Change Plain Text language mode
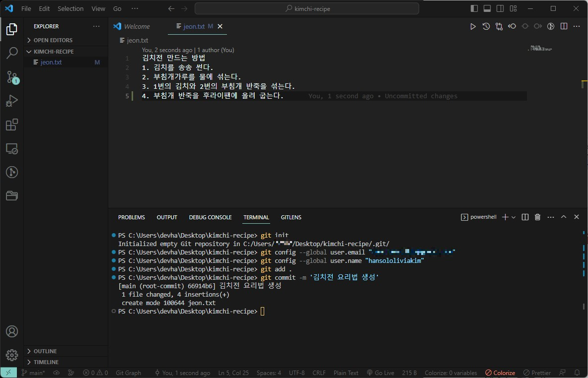588x378 pixels. tap(346, 373)
